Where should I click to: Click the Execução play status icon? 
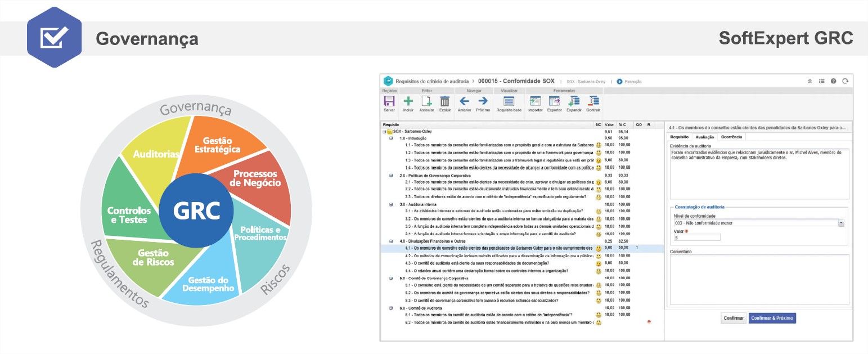(x=619, y=81)
